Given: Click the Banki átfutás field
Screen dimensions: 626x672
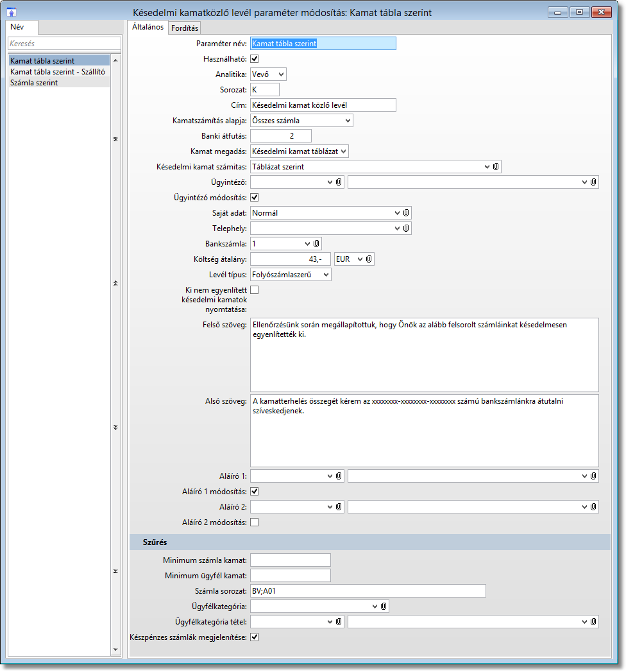Looking at the screenshot, I should (x=280, y=136).
